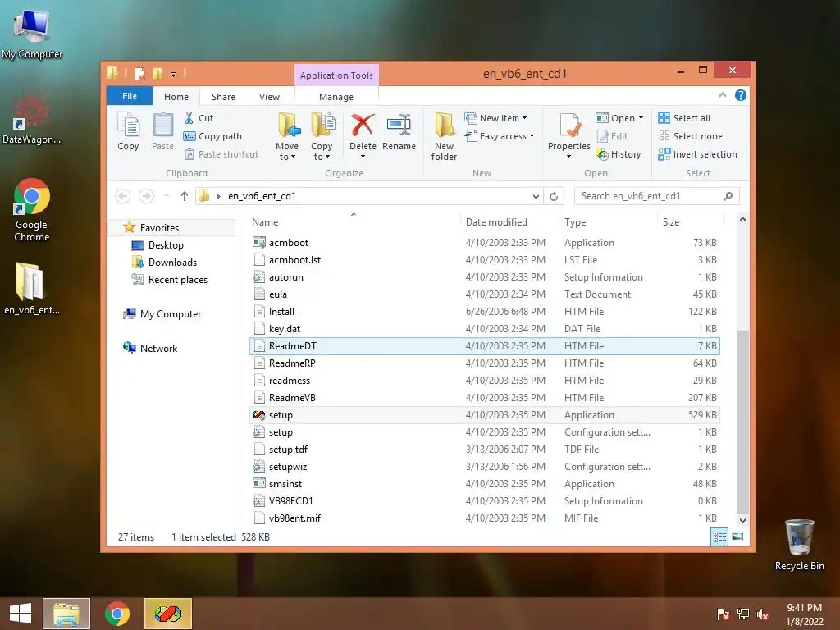Go back with the back arrow

(123, 196)
